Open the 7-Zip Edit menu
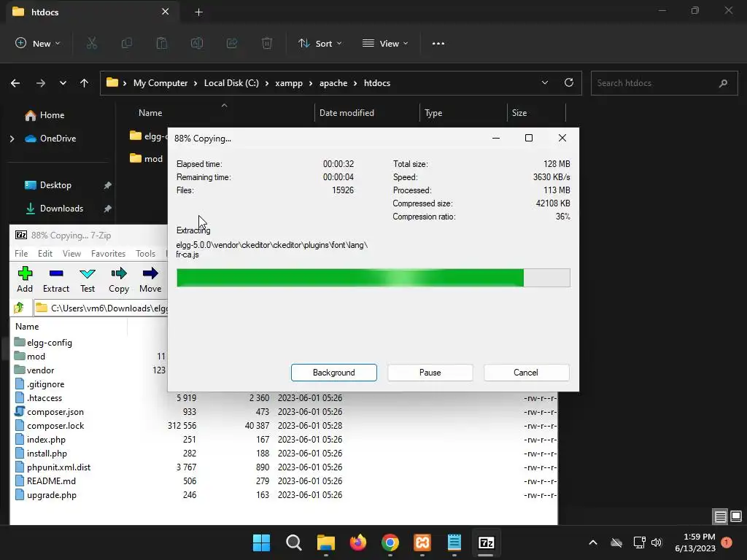Screen dimensions: 747x560 point(45,253)
